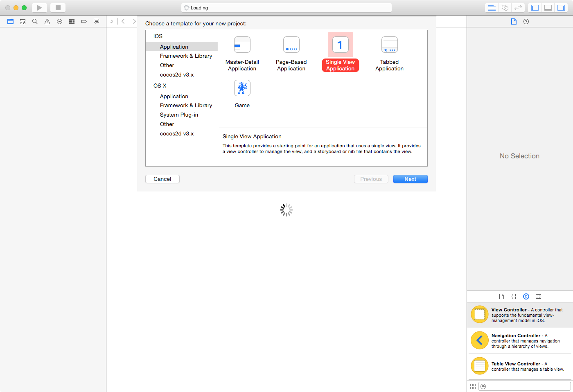Screen dimensions: 573x392
Task: Toggle the Debug area visibility
Action: (548, 8)
